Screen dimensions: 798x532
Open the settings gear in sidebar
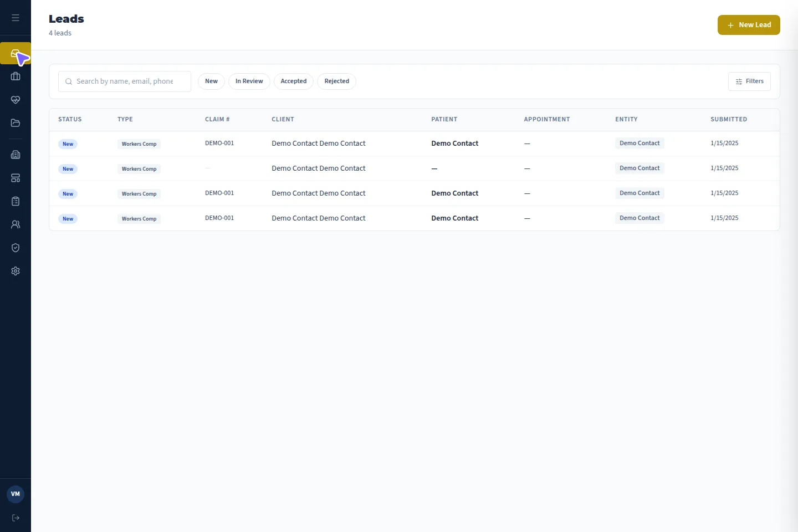pos(16,271)
